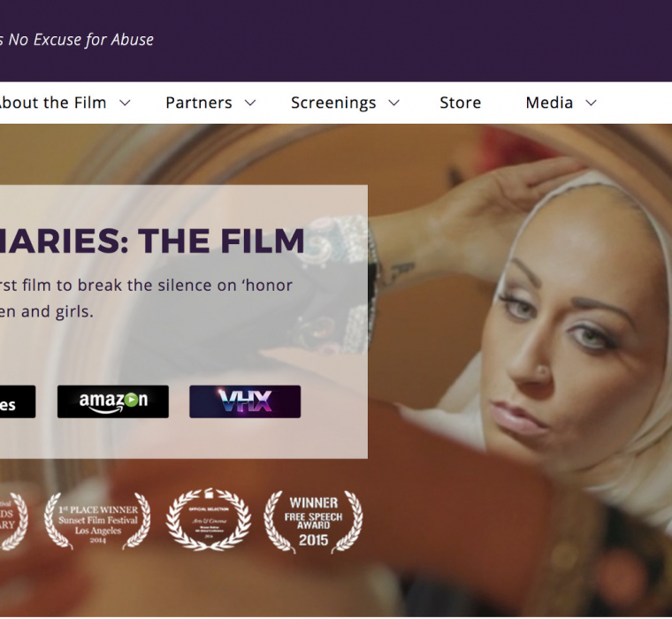Screen dimensions: 672x619
Task: Select the Free Speech Award 2015 laurel
Action: point(313,521)
